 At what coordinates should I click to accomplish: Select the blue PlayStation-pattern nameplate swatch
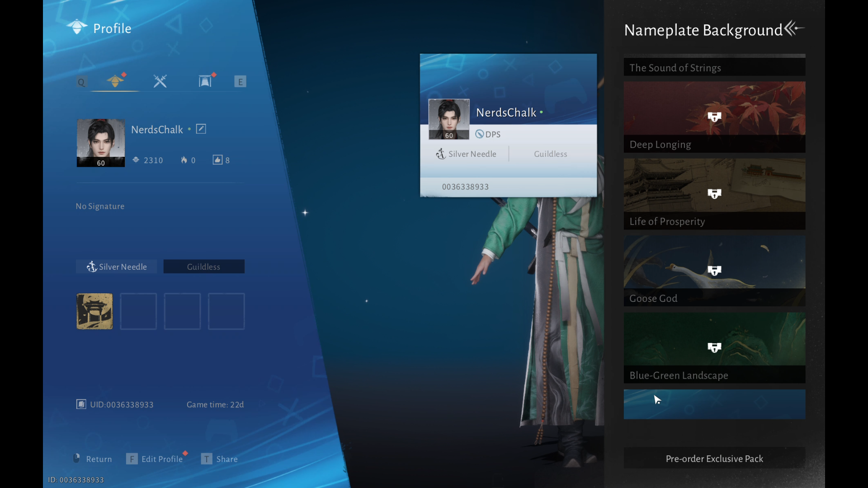714,404
